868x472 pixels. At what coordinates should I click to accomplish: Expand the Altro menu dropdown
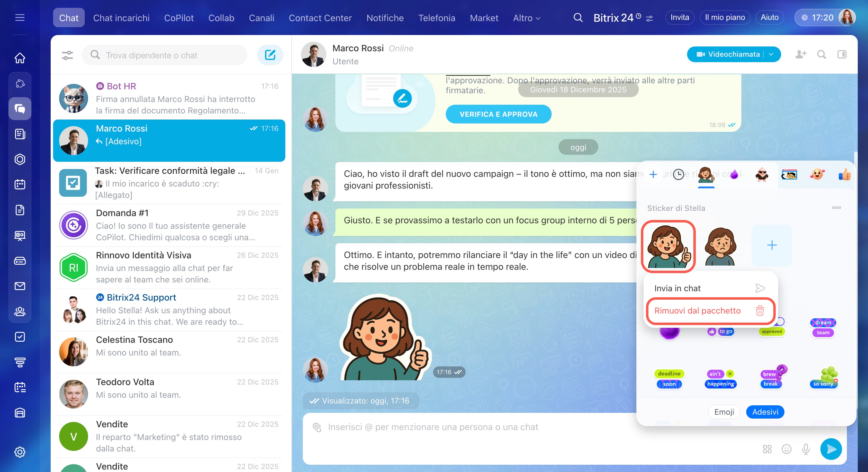[x=526, y=18]
